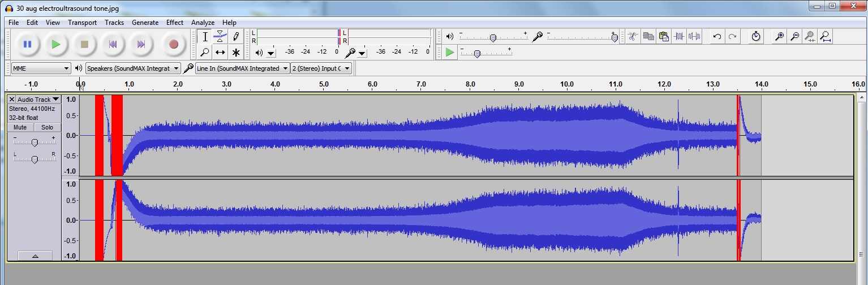This screenshot has height=285, width=868.
Task: Open the Analyze menu
Action: (203, 23)
